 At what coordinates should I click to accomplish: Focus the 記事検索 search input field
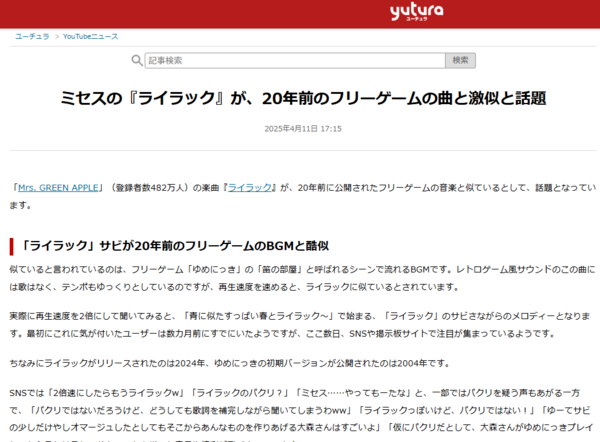[295, 60]
